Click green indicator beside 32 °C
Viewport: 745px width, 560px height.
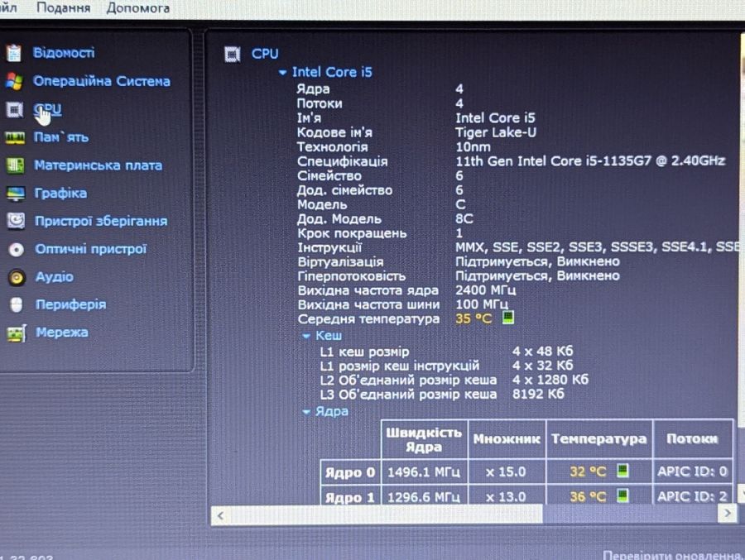click(x=622, y=470)
